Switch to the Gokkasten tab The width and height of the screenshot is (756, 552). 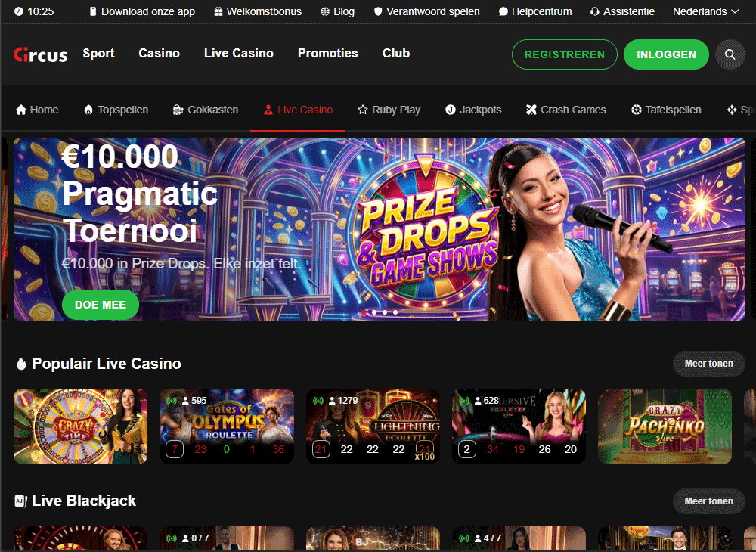click(x=206, y=110)
